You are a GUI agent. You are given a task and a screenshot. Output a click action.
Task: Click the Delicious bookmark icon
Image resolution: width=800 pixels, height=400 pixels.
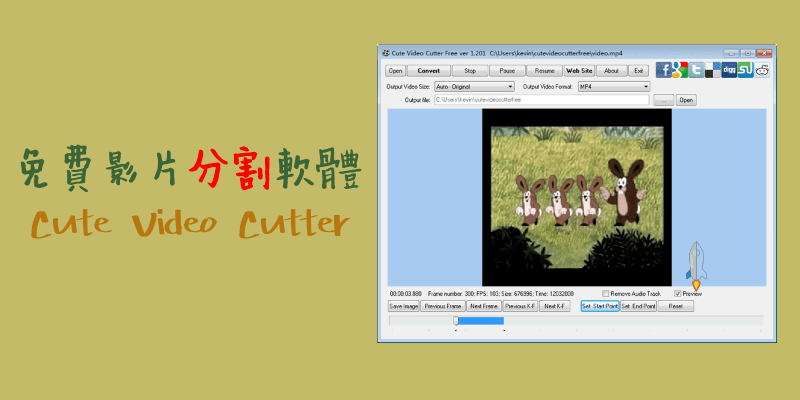pyautogui.click(x=711, y=70)
